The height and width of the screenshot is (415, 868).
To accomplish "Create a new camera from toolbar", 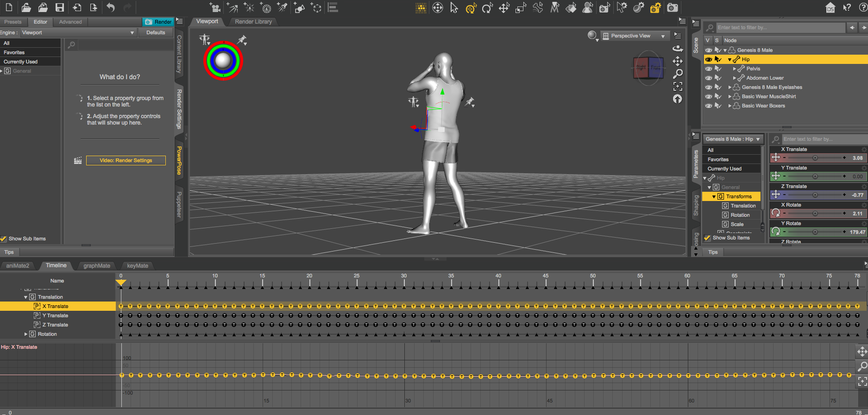I will [x=215, y=7].
